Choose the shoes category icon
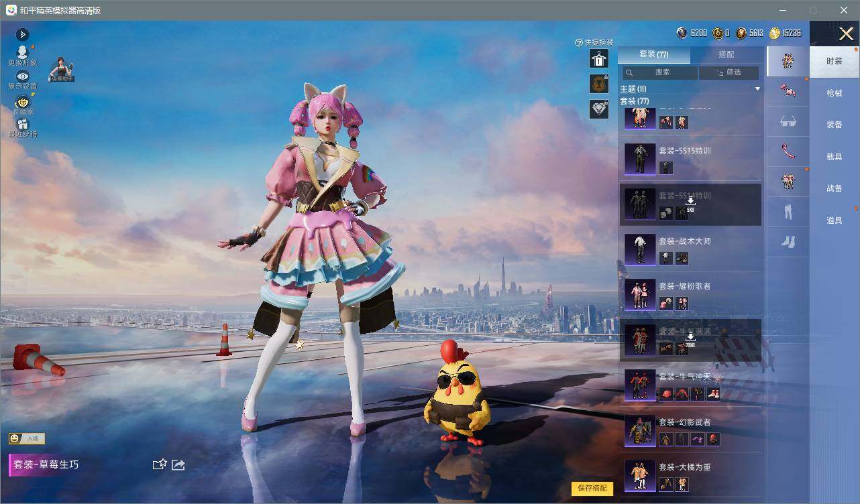 (788, 242)
